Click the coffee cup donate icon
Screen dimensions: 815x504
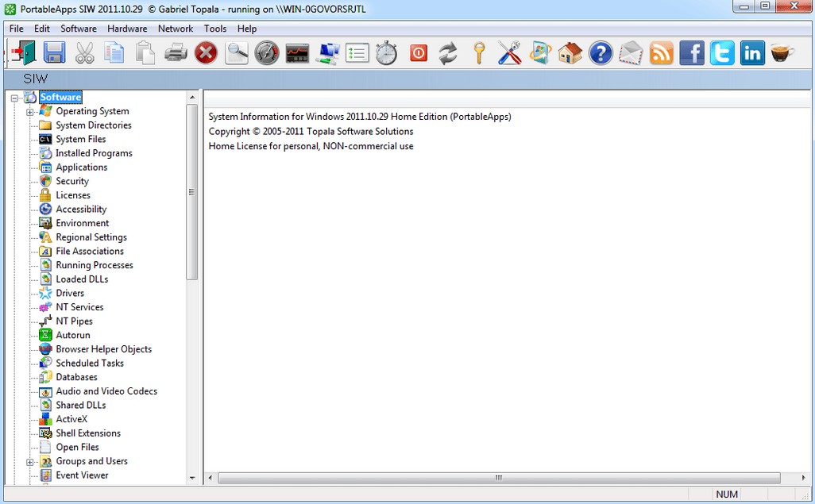782,53
